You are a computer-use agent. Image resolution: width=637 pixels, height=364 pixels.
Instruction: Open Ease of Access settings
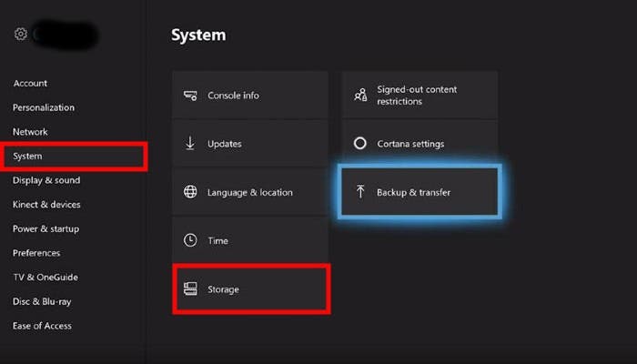click(x=42, y=326)
